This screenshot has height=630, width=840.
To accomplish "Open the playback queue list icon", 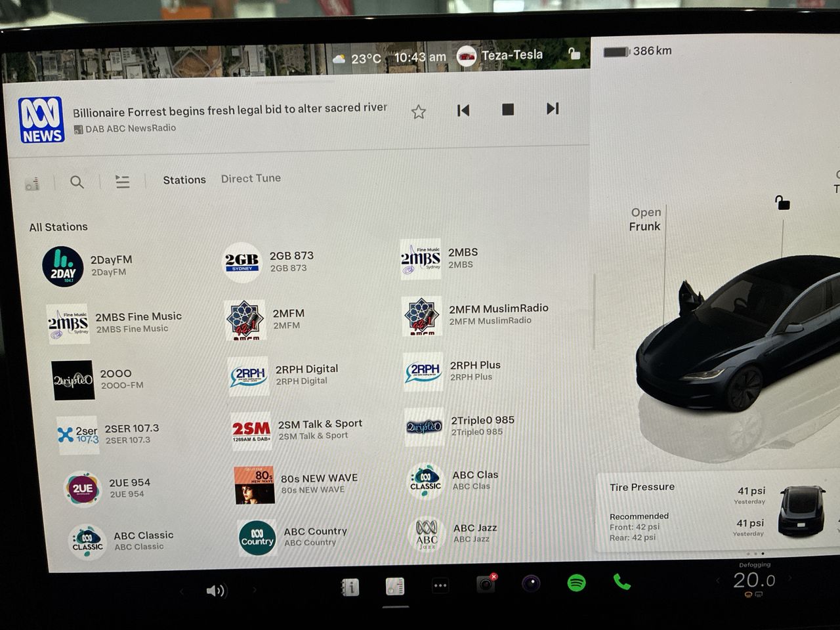I will point(122,181).
